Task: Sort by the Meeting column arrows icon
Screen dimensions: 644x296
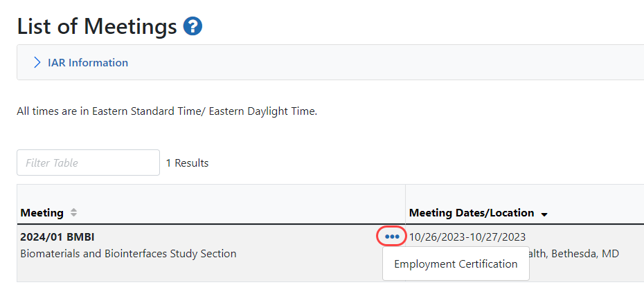Action: click(x=74, y=212)
